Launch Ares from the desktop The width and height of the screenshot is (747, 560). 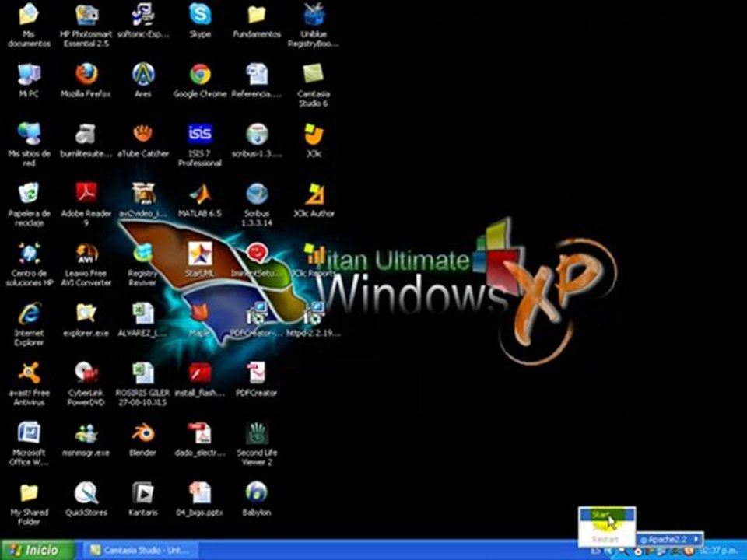[143, 80]
